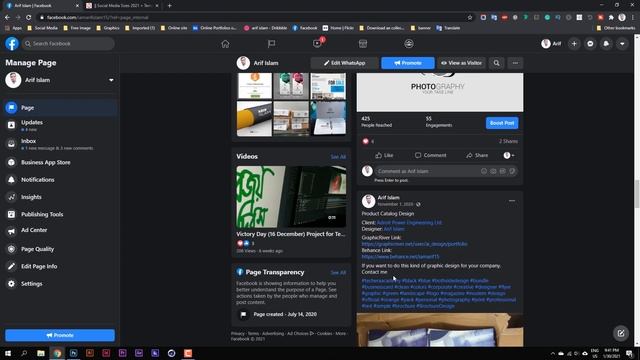Share the photography post
The height and width of the screenshot is (360, 640).
[477, 155]
